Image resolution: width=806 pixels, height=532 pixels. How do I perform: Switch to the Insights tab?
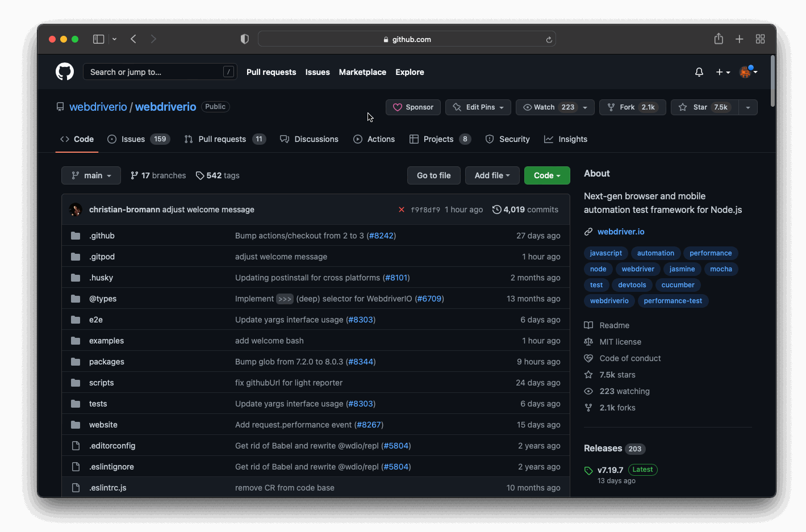[566, 139]
